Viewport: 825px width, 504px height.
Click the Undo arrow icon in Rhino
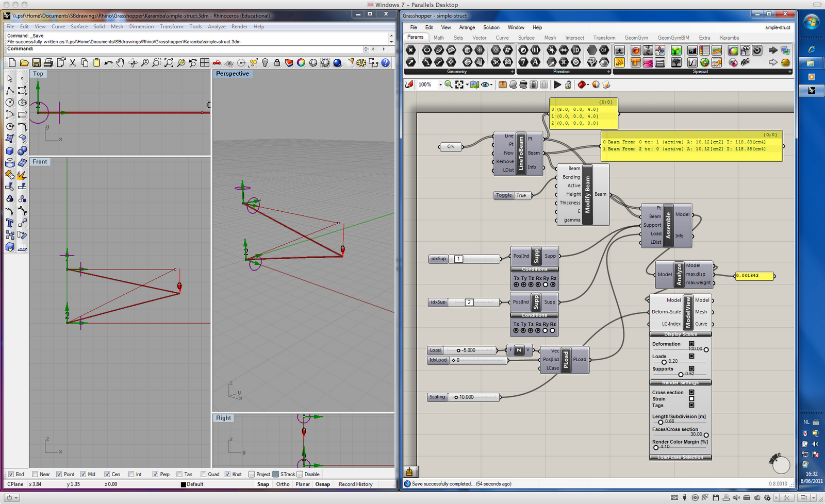(108, 63)
